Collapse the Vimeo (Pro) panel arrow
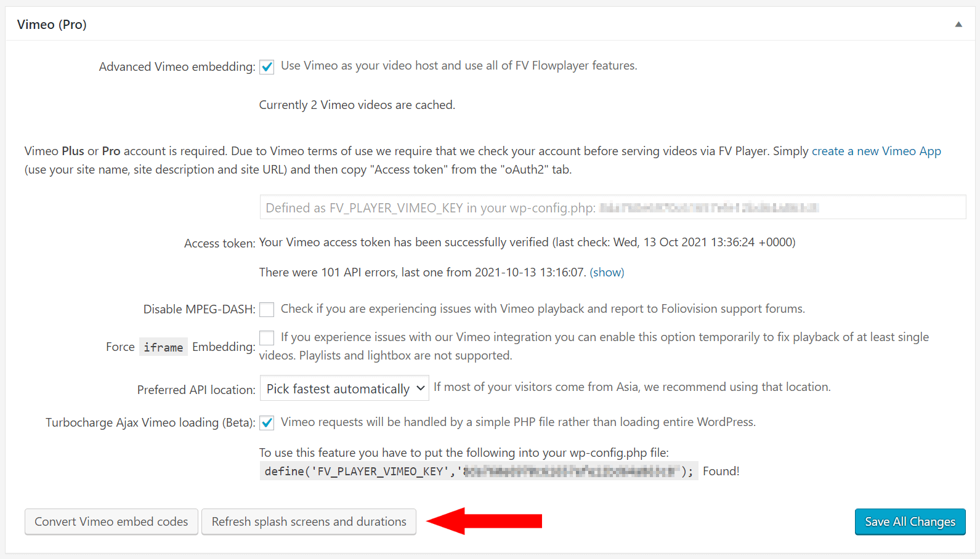980x559 pixels. [x=958, y=25]
